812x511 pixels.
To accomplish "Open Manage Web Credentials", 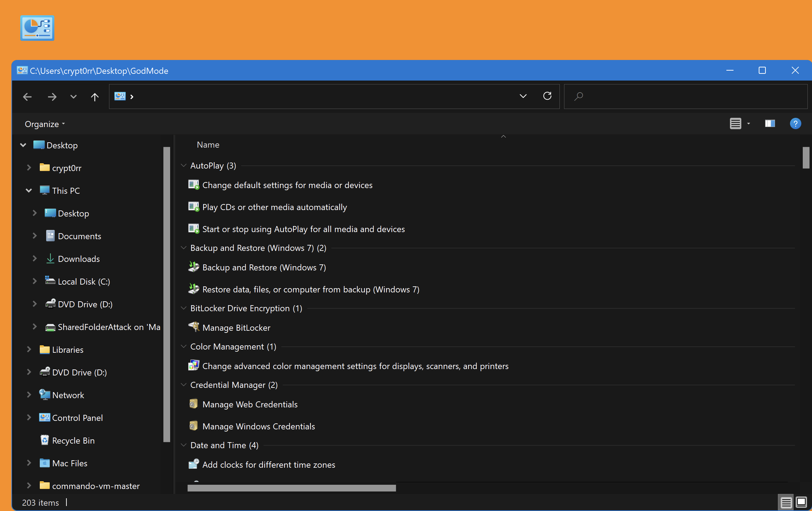I will tap(250, 404).
